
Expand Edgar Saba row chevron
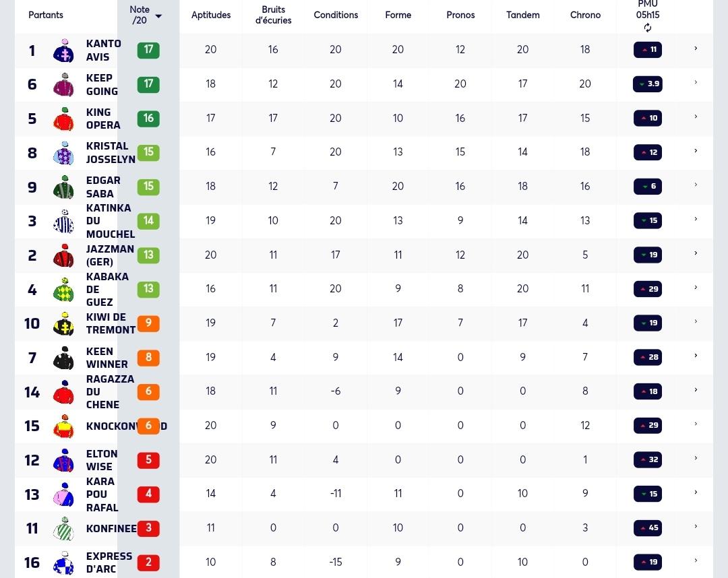click(696, 185)
